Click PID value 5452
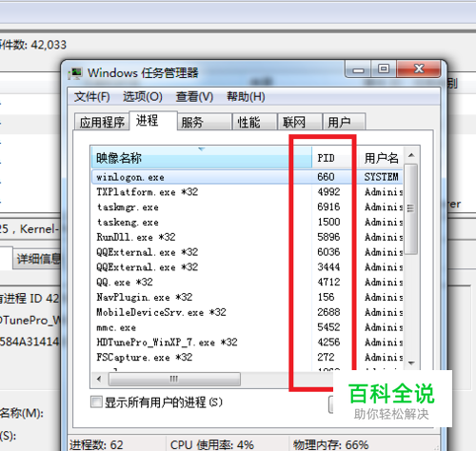The width and height of the screenshot is (476, 451). coord(328,327)
